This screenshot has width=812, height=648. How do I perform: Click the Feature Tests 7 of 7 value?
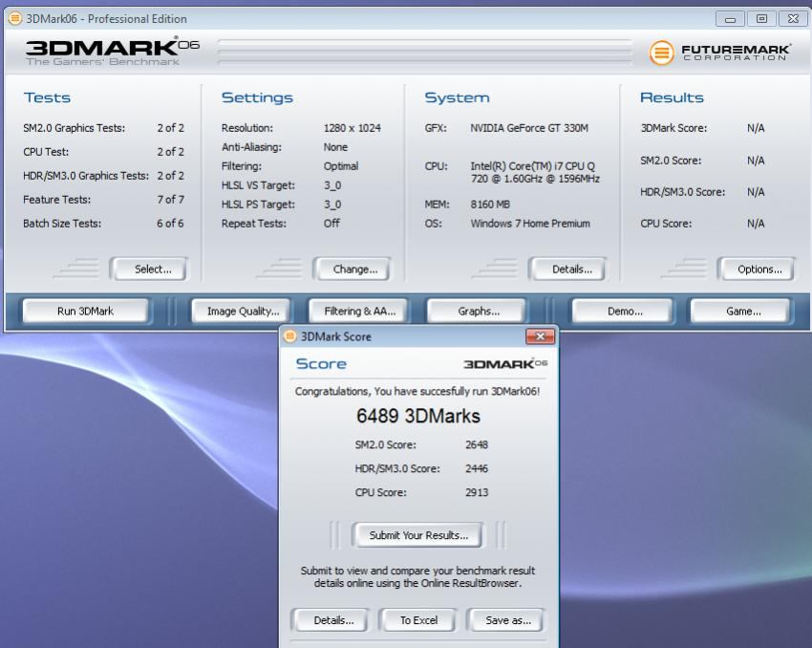170,200
